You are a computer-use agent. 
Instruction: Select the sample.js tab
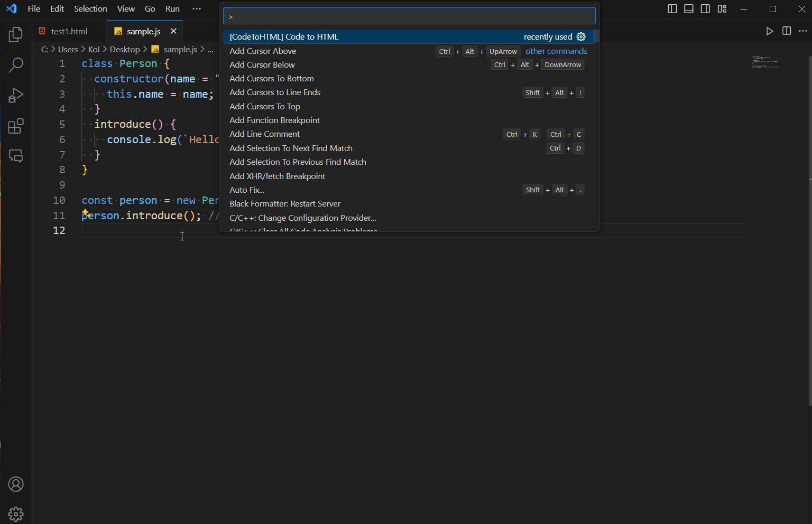point(144,31)
